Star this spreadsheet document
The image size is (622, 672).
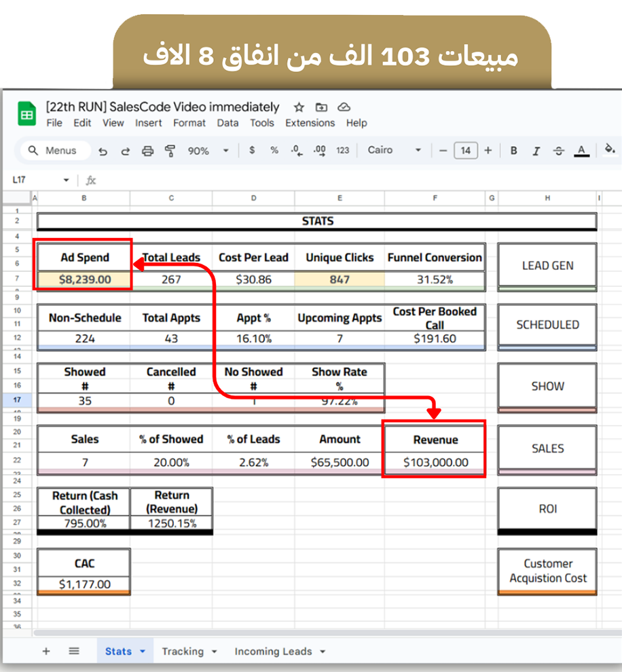click(299, 107)
